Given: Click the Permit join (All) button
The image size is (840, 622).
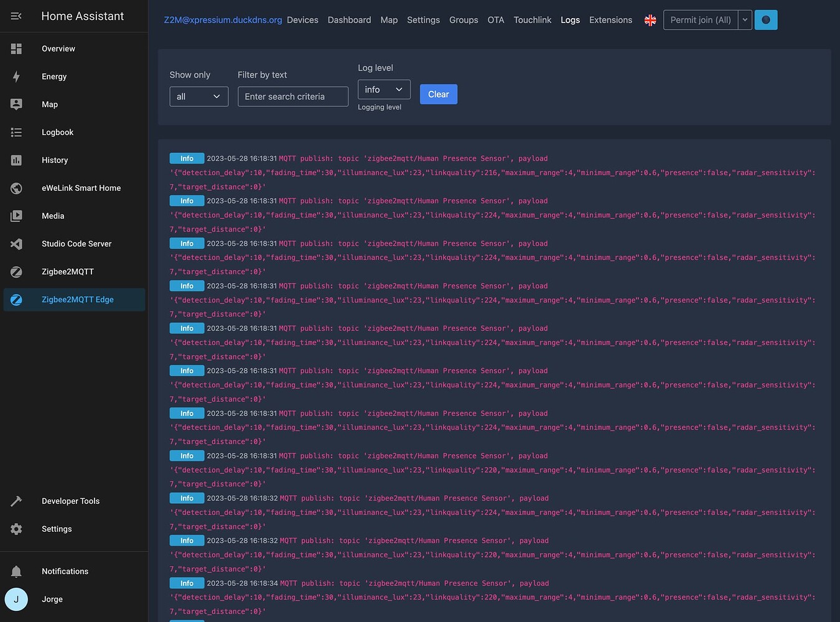Looking at the screenshot, I should pos(701,20).
